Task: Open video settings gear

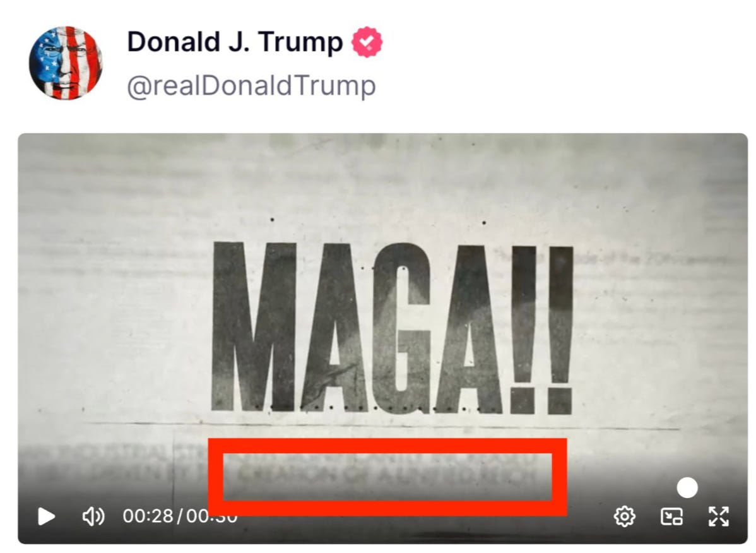Action: [624, 516]
